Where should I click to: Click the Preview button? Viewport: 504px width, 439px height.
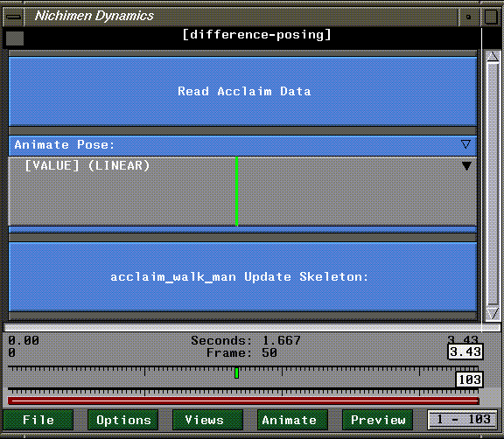click(x=378, y=420)
